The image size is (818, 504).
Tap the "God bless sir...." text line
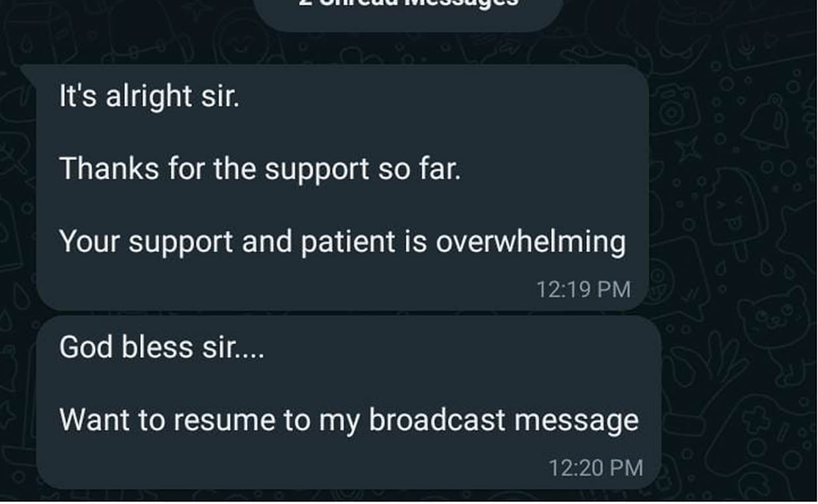click(x=161, y=347)
